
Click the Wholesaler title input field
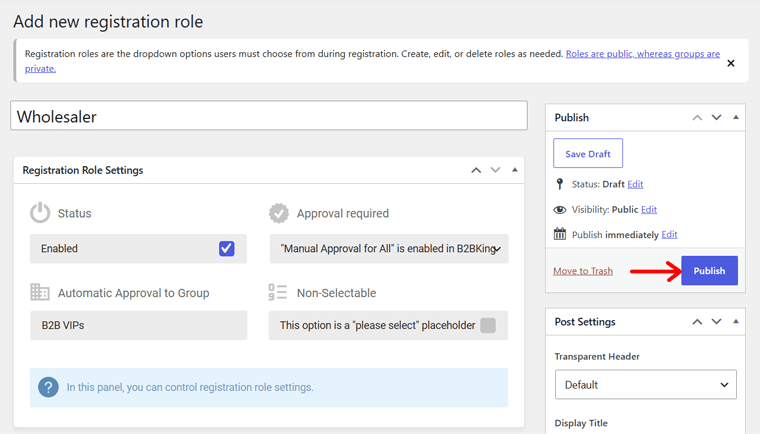pos(269,115)
